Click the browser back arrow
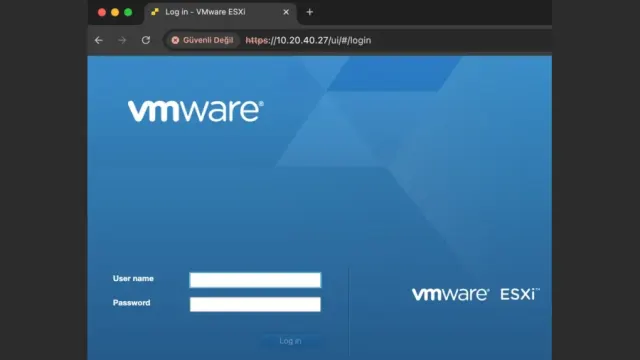640x360 pixels. (x=99, y=40)
